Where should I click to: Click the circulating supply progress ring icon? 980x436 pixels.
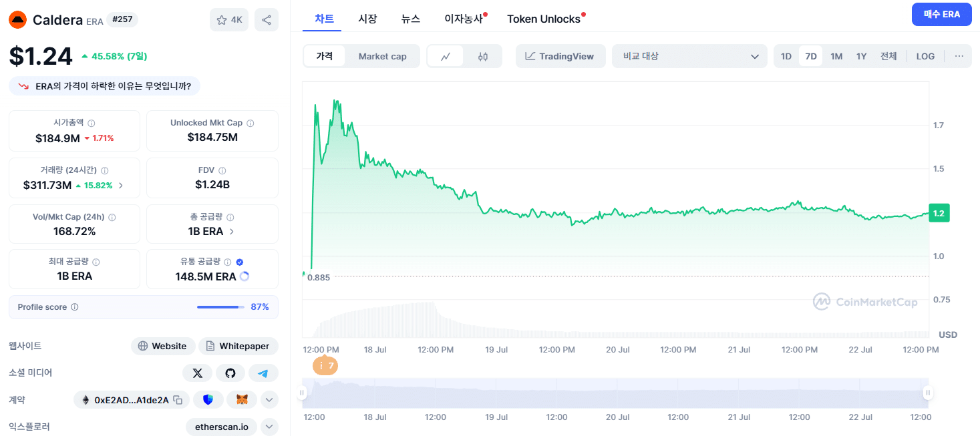pos(244,276)
